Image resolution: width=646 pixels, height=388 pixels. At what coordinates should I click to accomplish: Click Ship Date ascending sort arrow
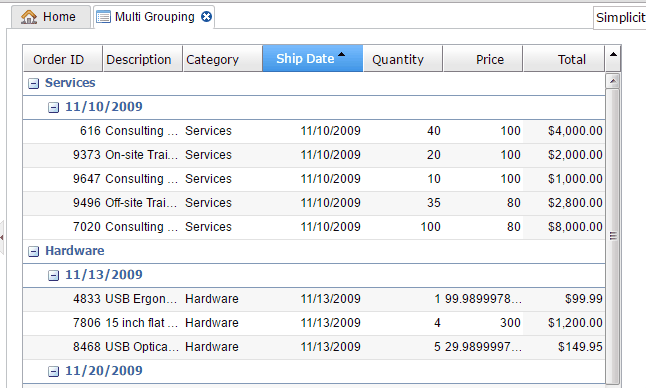[x=341, y=54]
